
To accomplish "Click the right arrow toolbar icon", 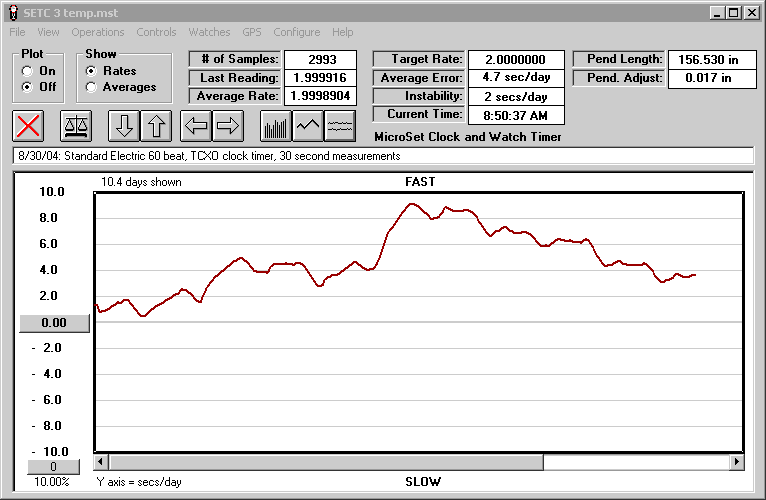I will (x=228, y=126).
